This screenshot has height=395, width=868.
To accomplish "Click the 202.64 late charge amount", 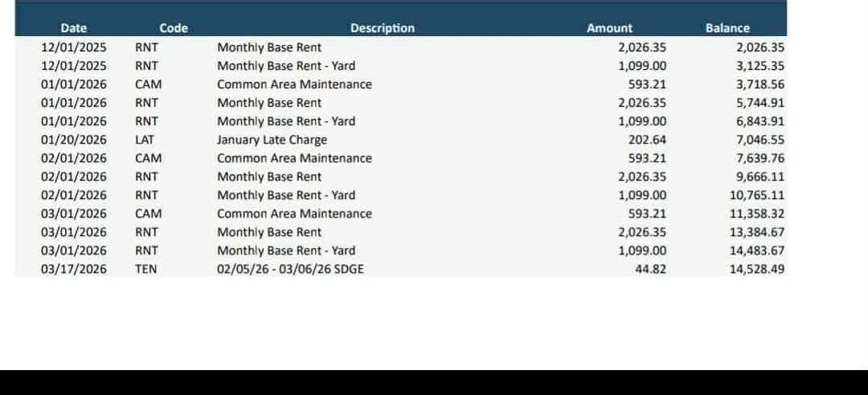I will pos(648,140).
